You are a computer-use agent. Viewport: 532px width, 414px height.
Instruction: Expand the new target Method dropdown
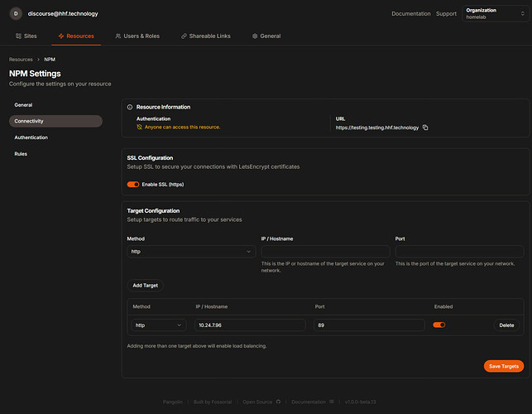tap(191, 252)
